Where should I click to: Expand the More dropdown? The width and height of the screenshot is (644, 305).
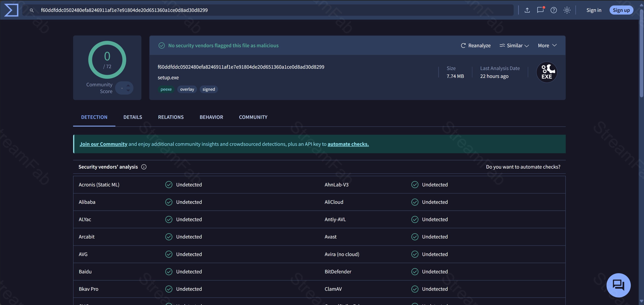coord(547,46)
